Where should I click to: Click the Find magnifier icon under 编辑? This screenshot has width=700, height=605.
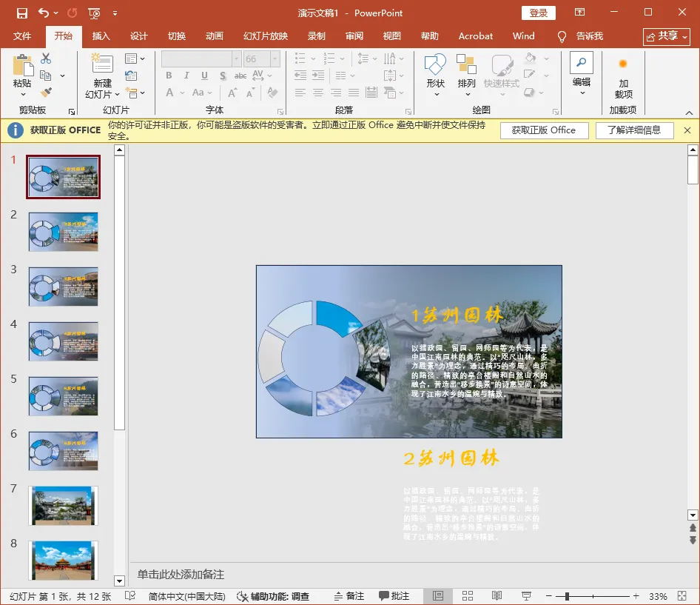[x=582, y=62]
